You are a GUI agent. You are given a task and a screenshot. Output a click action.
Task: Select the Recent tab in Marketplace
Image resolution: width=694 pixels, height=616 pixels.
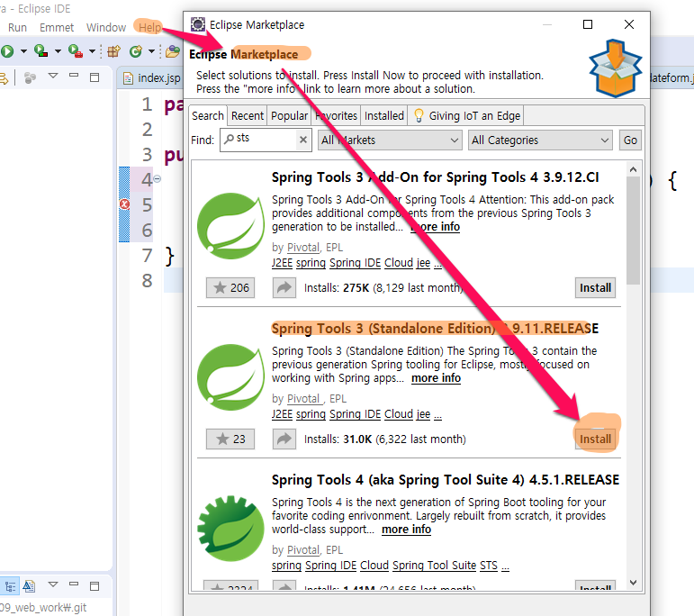(247, 115)
